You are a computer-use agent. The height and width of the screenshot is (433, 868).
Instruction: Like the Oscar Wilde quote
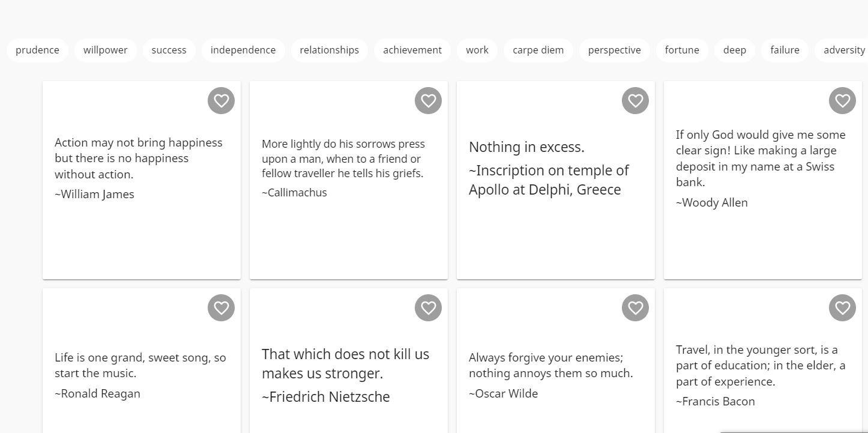click(635, 307)
